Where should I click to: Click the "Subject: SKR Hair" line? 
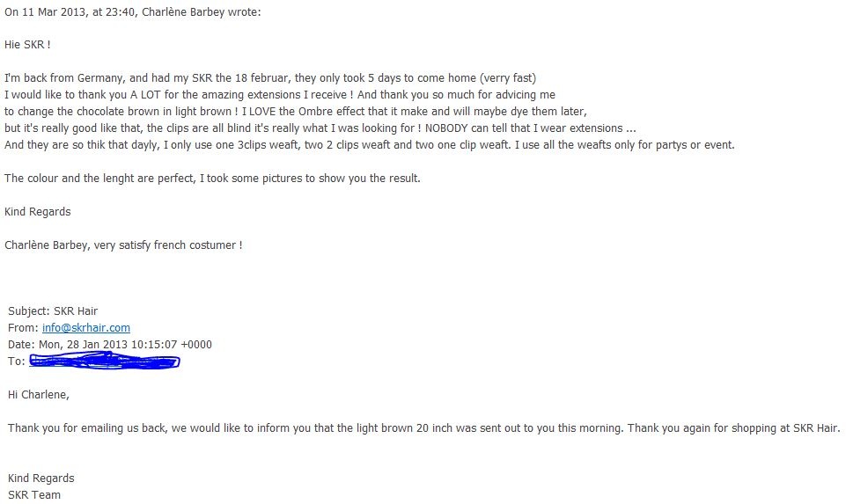tap(52, 311)
